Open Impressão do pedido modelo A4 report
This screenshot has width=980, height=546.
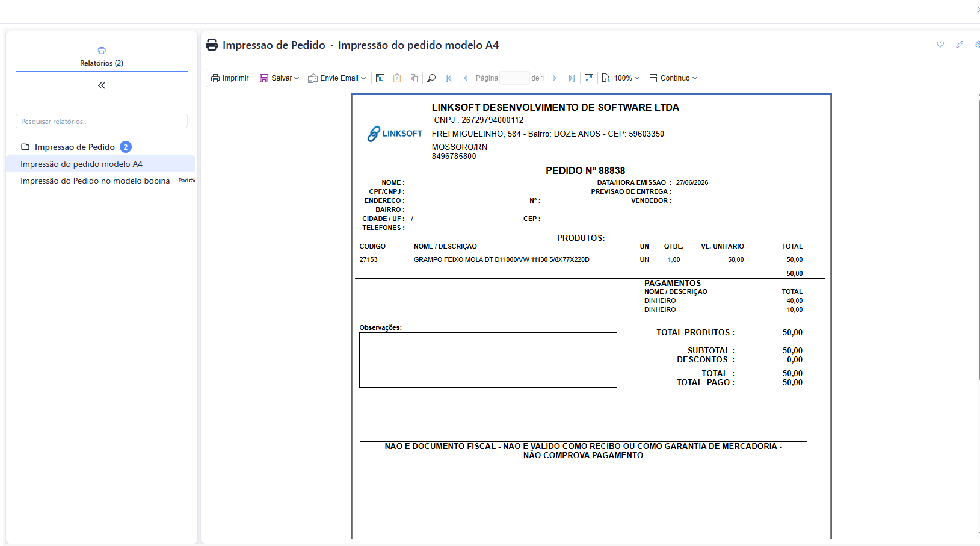point(100,164)
